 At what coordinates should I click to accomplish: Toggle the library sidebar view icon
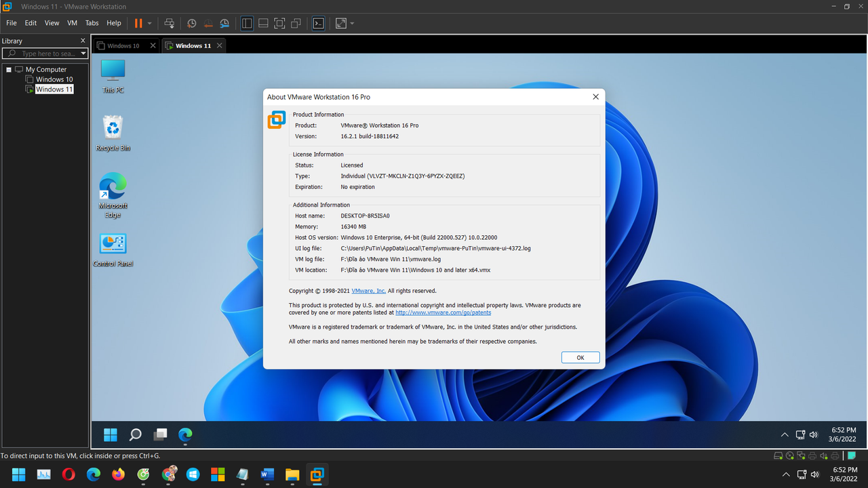tap(247, 23)
